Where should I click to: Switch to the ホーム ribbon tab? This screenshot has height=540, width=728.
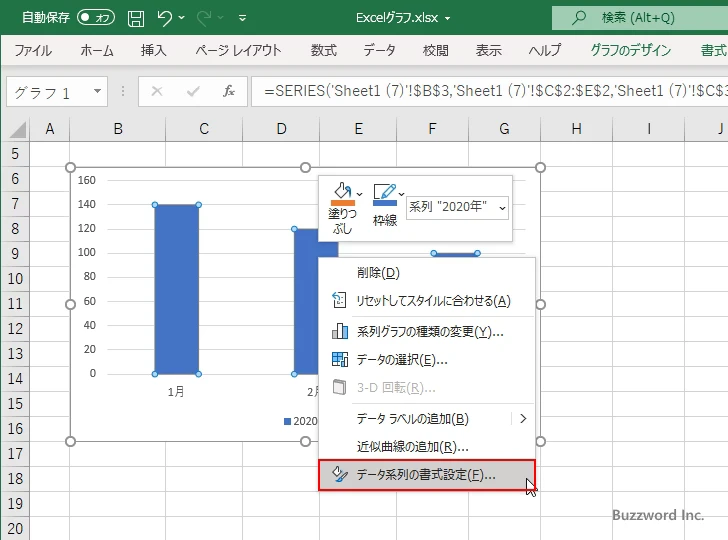pos(97,50)
